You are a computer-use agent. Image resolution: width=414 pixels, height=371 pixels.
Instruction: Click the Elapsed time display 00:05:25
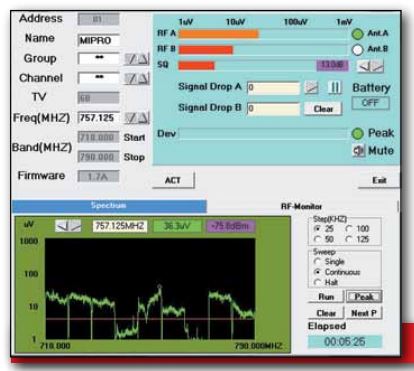tap(345, 342)
